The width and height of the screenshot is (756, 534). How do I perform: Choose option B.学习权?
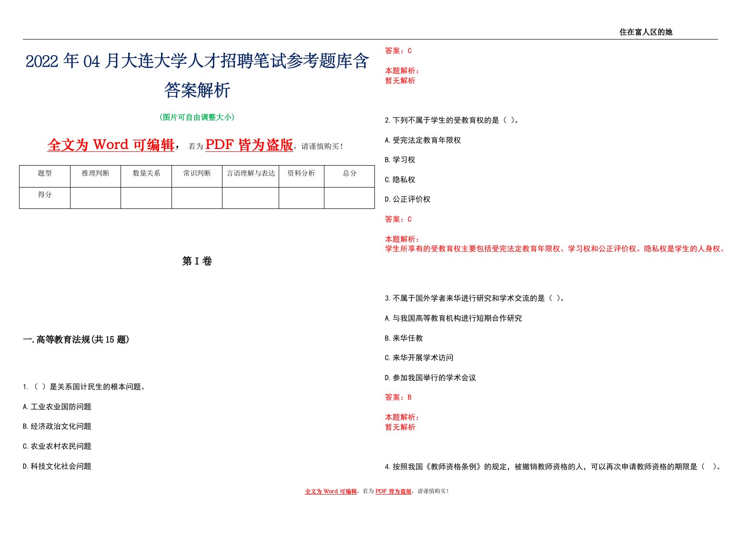pyautogui.click(x=400, y=160)
